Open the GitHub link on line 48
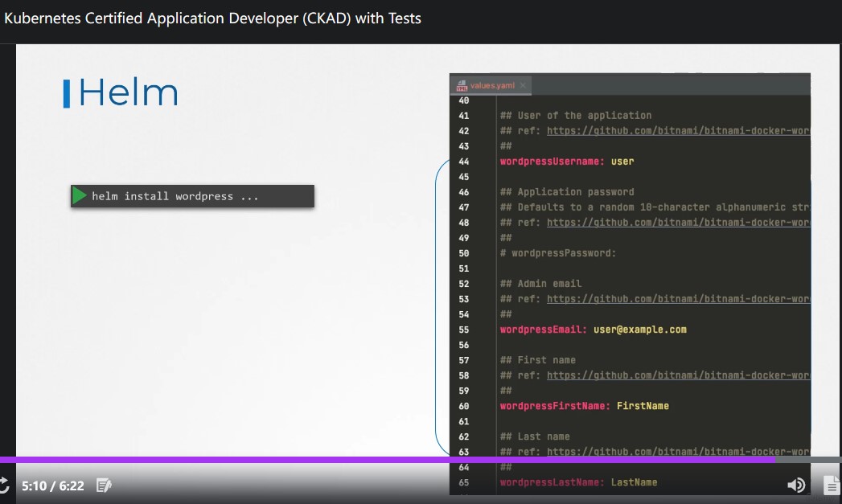The image size is (842, 504). (678, 223)
